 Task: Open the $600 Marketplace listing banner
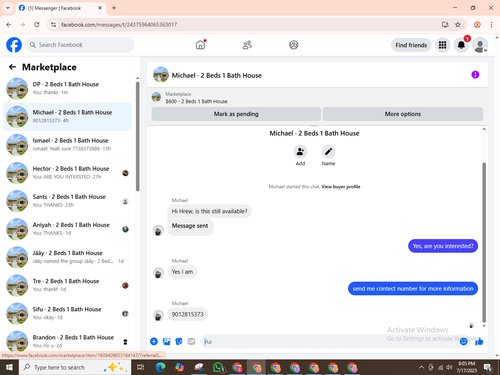317,98
